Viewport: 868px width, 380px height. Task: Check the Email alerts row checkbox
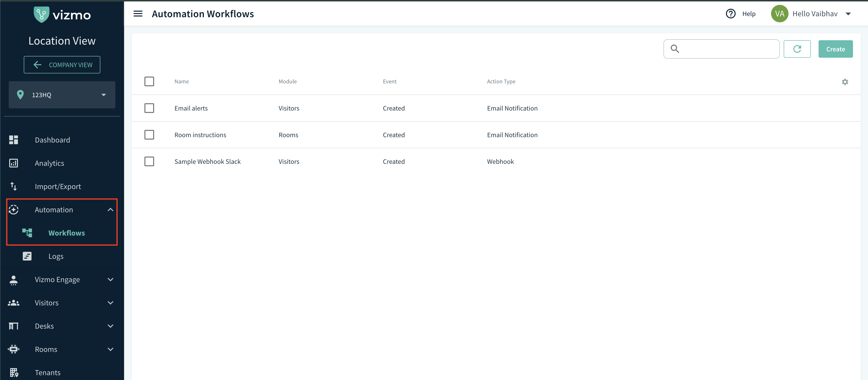coord(149,108)
